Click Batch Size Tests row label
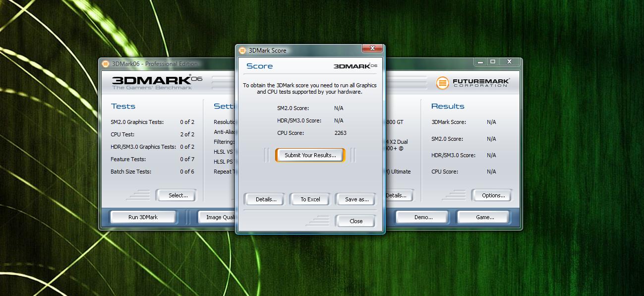The height and width of the screenshot is (296, 644). pos(131,172)
